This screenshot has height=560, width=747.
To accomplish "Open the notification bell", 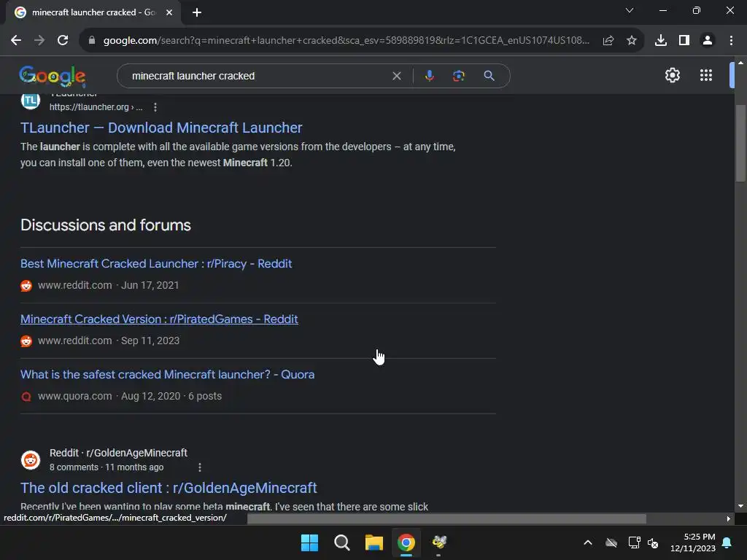I will pos(727,542).
